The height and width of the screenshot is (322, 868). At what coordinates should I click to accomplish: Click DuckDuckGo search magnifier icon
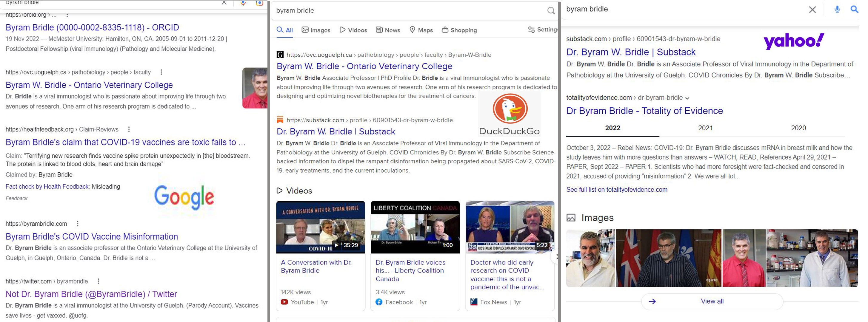click(x=551, y=11)
